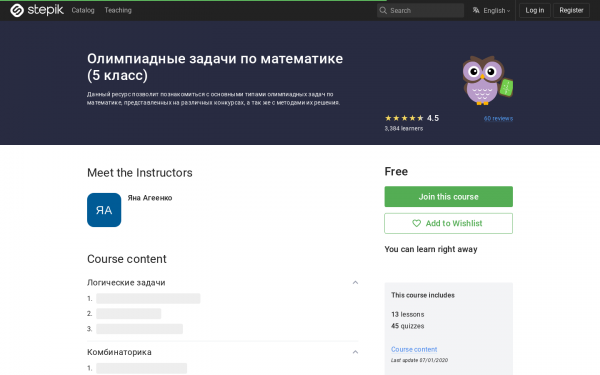Viewport: 600px width, 375px height.
Task: Click the first lesson under Логические задачи
Action: pos(148,298)
